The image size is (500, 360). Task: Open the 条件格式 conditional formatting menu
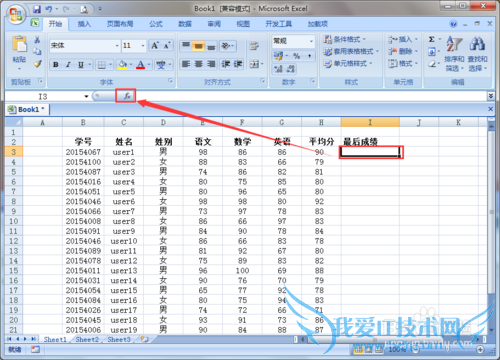click(x=345, y=39)
